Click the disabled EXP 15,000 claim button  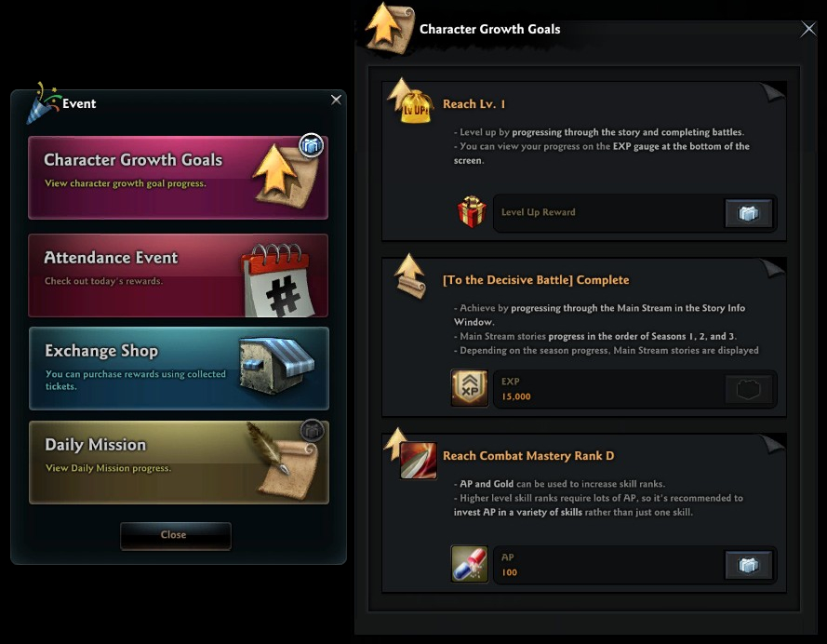click(x=749, y=389)
